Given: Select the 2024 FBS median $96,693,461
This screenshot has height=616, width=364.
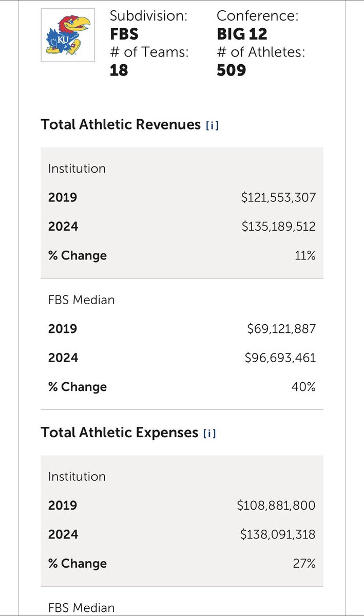Looking at the screenshot, I should tap(280, 358).
